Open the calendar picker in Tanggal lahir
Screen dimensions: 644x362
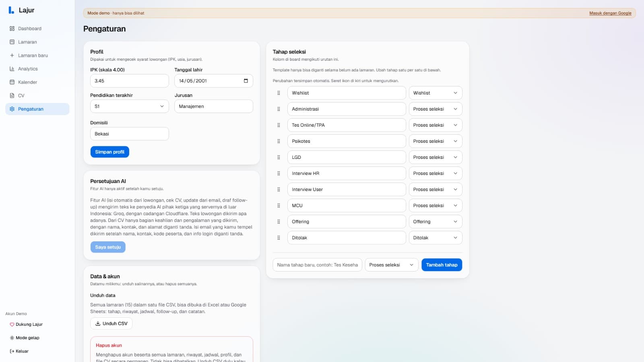[x=246, y=81]
